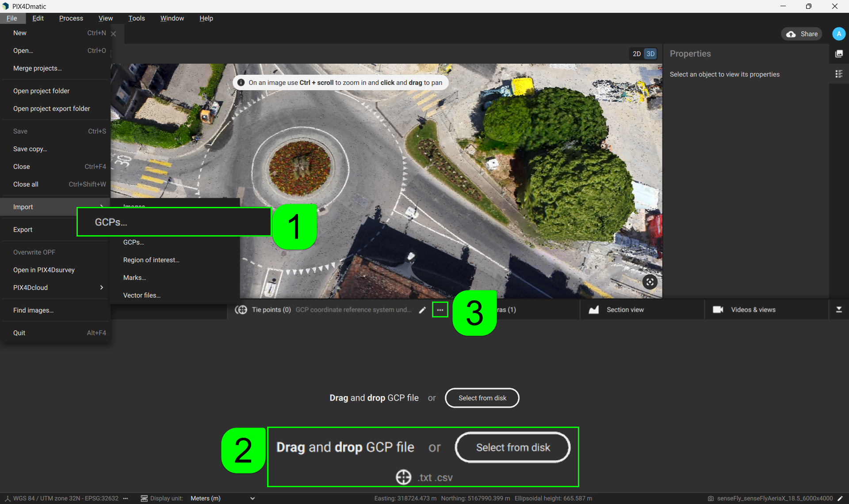849x504 pixels.
Task: Open the three-dot options next to Tie points
Action: click(x=440, y=309)
